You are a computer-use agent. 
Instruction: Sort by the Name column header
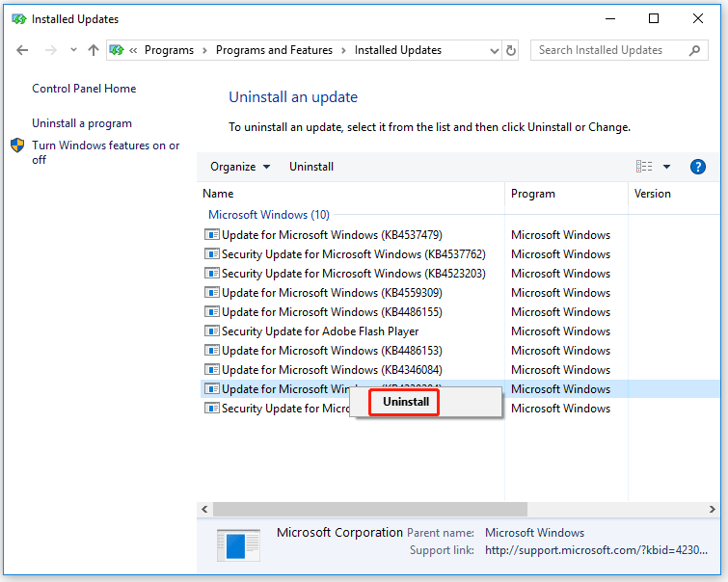coord(218,194)
